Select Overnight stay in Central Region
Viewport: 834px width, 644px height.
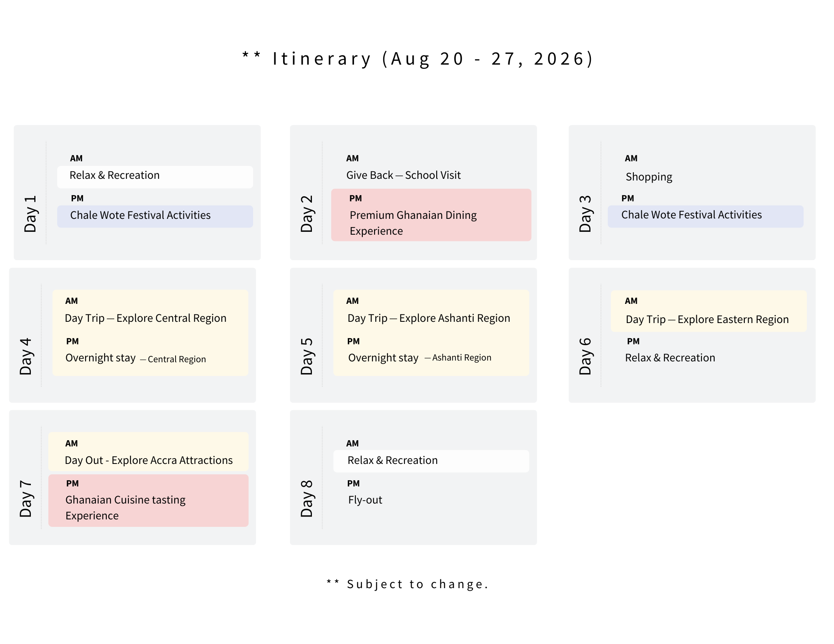coord(135,358)
